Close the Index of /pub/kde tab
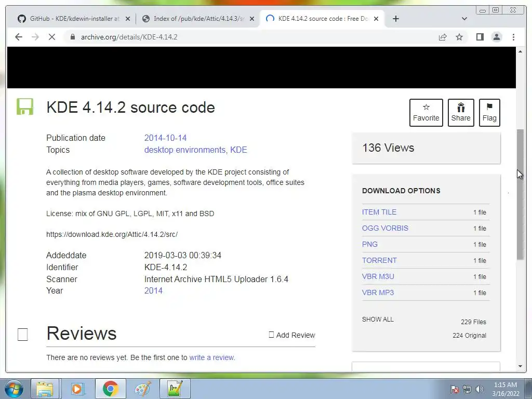 coord(252,19)
